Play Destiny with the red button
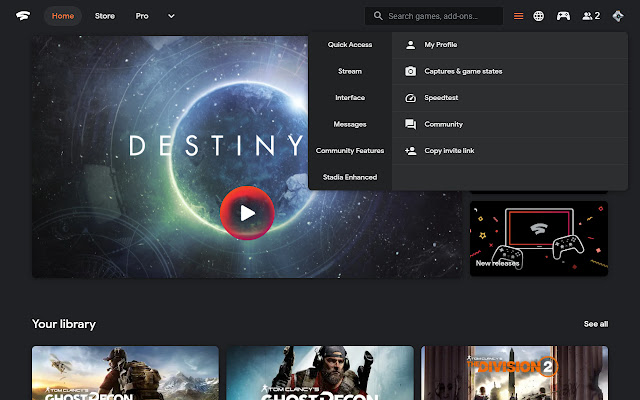Viewport: 640px width, 400px height. point(247,213)
